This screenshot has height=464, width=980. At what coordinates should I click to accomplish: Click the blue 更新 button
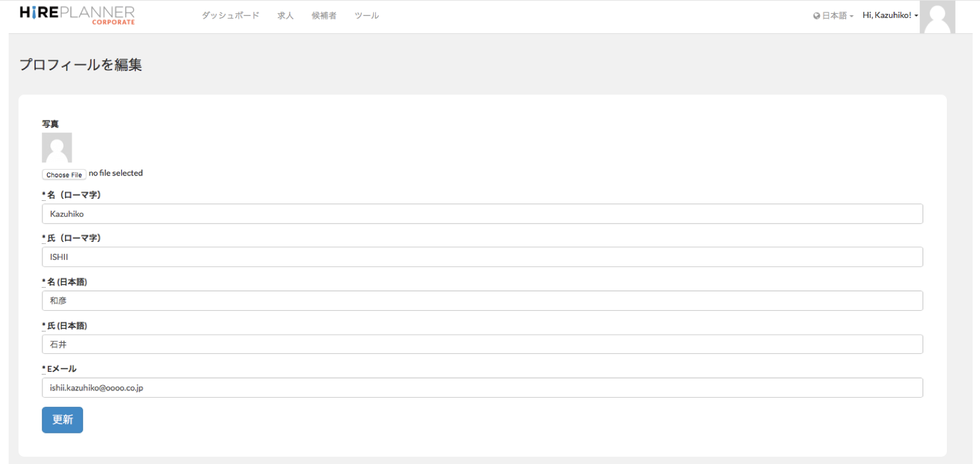[x=62, y=420]
